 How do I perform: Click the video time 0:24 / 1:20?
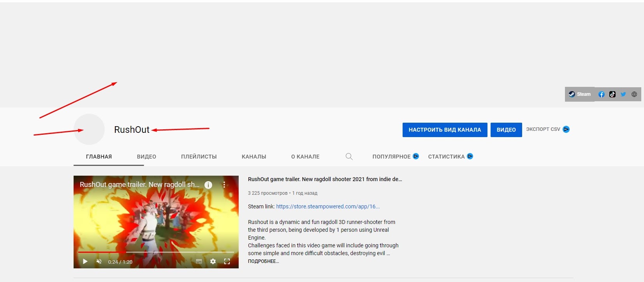tap(120, 262)
